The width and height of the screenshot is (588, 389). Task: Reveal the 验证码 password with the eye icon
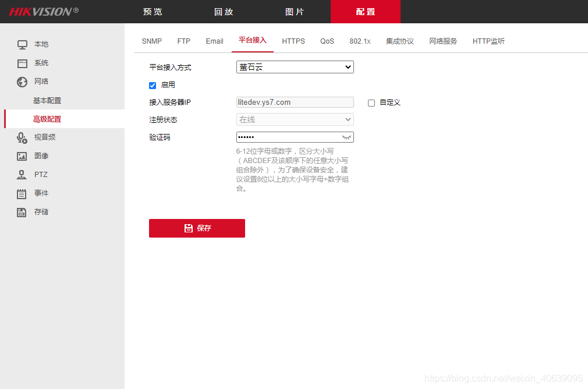tap(346, 137)
